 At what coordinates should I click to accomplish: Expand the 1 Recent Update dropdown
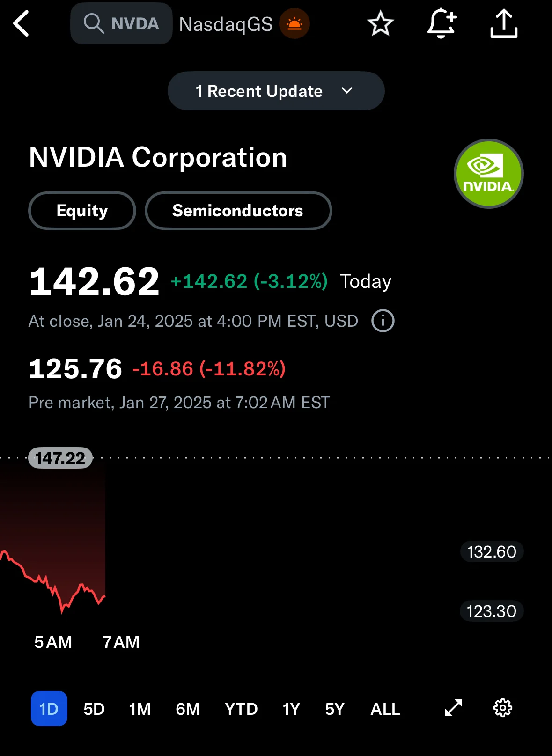click(x=276, y=91)
